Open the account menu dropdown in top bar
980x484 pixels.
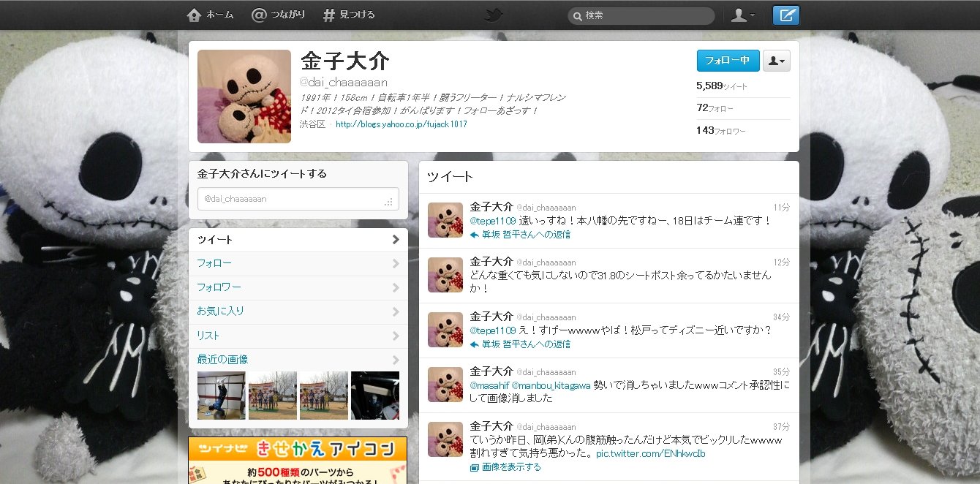point(743,15)
